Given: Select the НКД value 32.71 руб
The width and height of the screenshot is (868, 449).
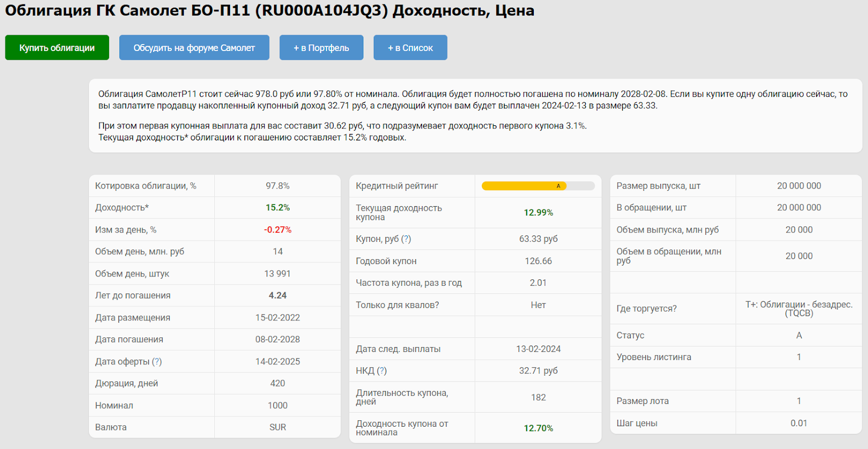Looking at the screenshot, I should (x=539, y=371).
